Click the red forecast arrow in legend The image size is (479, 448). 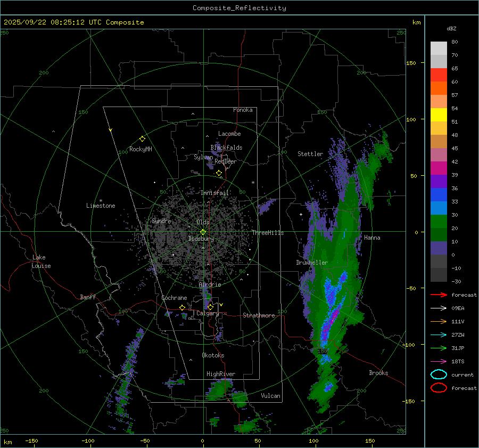438,295
